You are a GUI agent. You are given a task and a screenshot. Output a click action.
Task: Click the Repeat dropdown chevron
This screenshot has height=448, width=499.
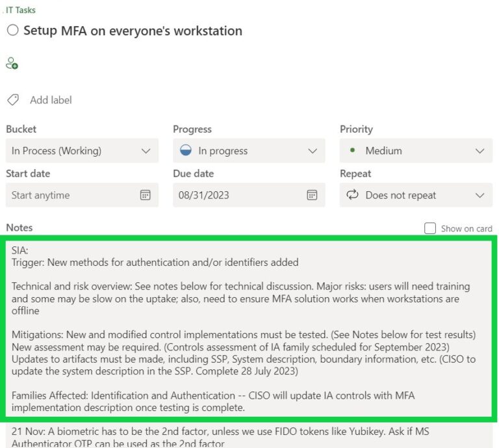coord(480,195)
